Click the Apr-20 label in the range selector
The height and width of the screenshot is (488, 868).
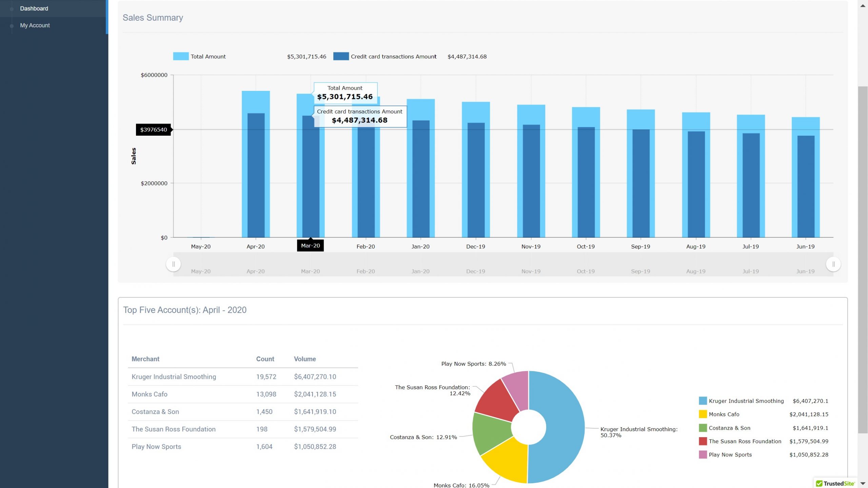(x=255, y=271)
